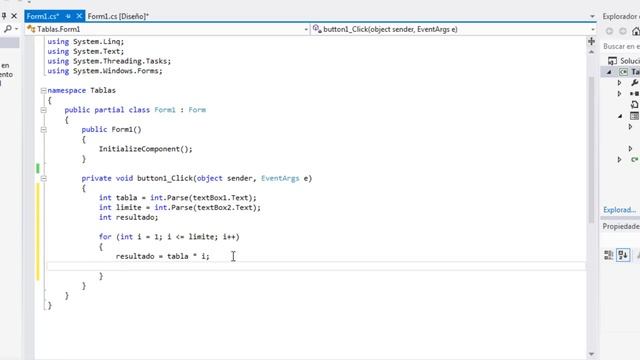Click 'resultado = tabla * i;' line
Screen dimensions: 640x360
[162, 256]
